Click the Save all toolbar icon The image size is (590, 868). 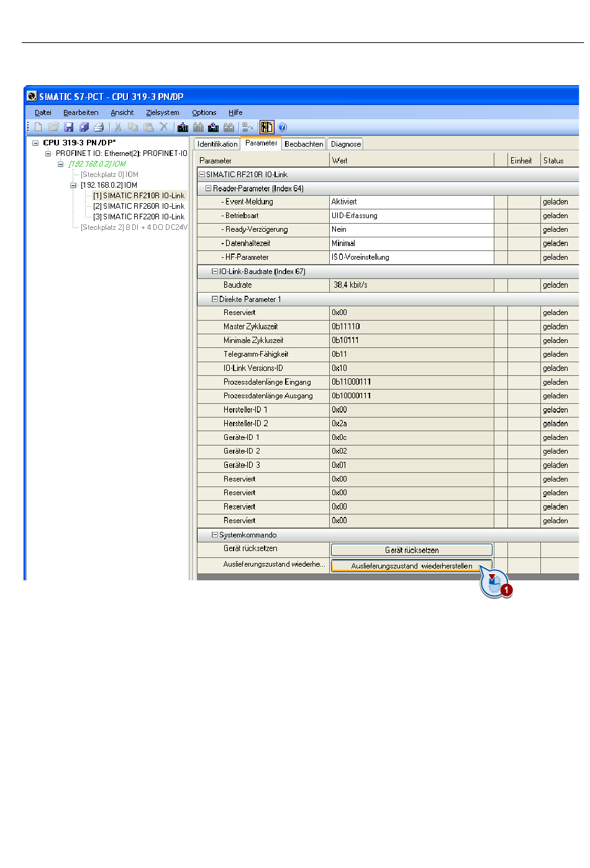coord(84,127)
